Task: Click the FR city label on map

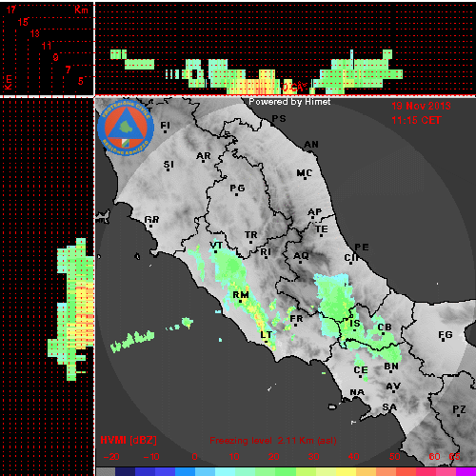Action: click(297, 319)
